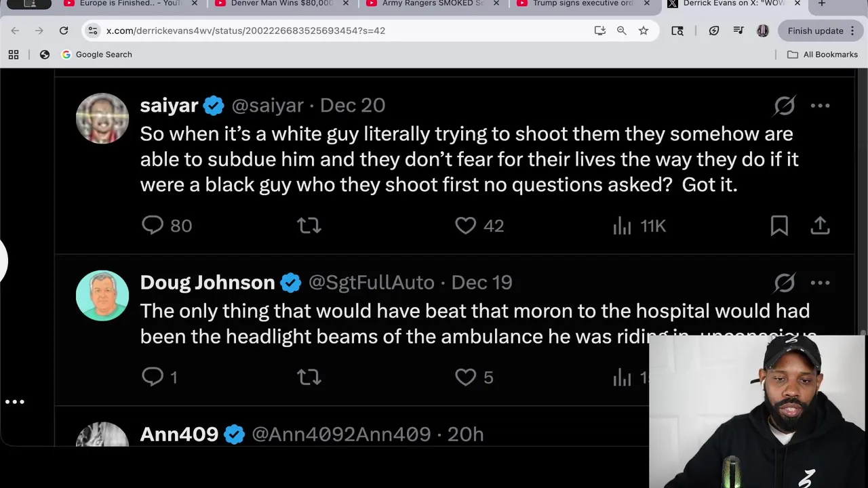
Task: Switch to the "Europe is Finished" tab
Action: 130,4
